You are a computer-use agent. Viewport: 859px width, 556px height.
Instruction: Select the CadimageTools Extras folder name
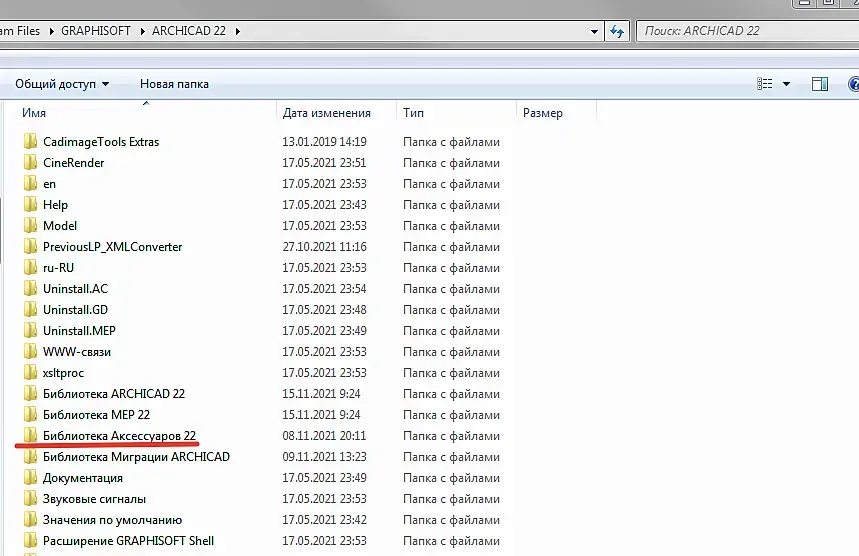(x=101, y=142)
